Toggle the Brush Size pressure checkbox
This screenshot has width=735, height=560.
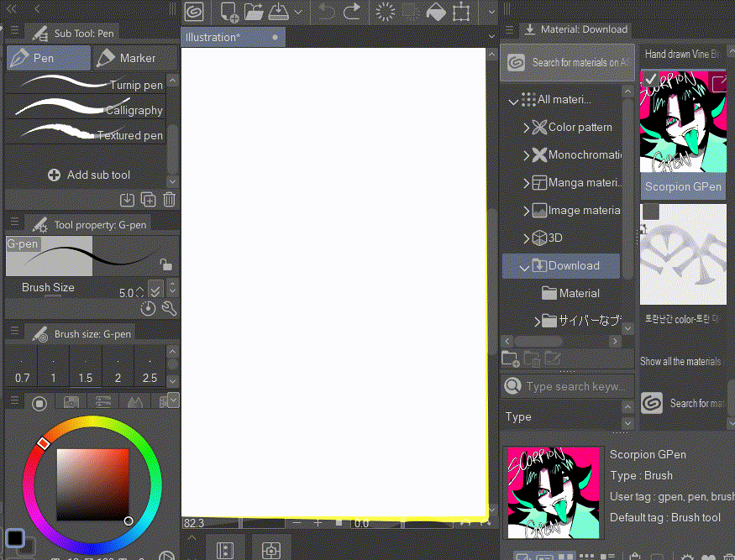point(155,290)
